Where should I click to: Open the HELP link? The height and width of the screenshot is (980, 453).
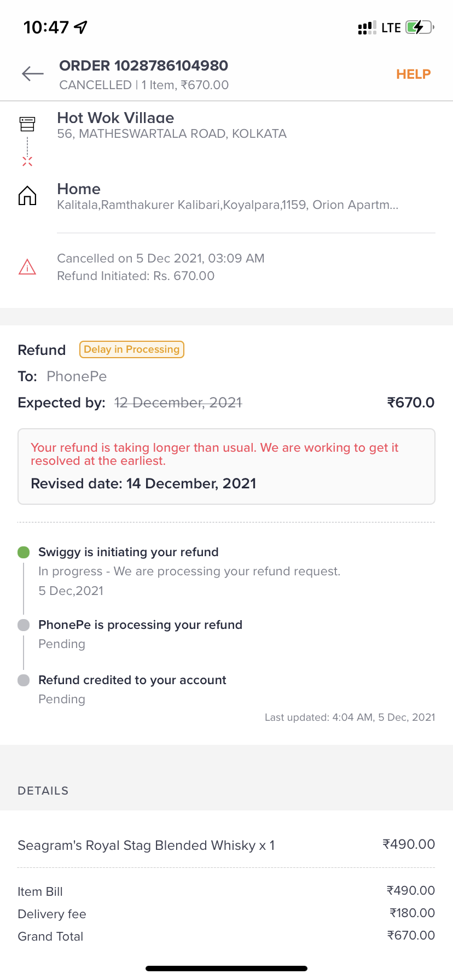(413, 74)
